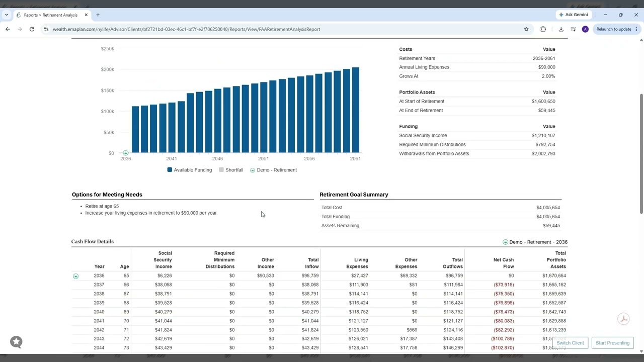The image size is (644, 362).
Task: Bookmark this page with the star icon
Action: coord(526,29)
